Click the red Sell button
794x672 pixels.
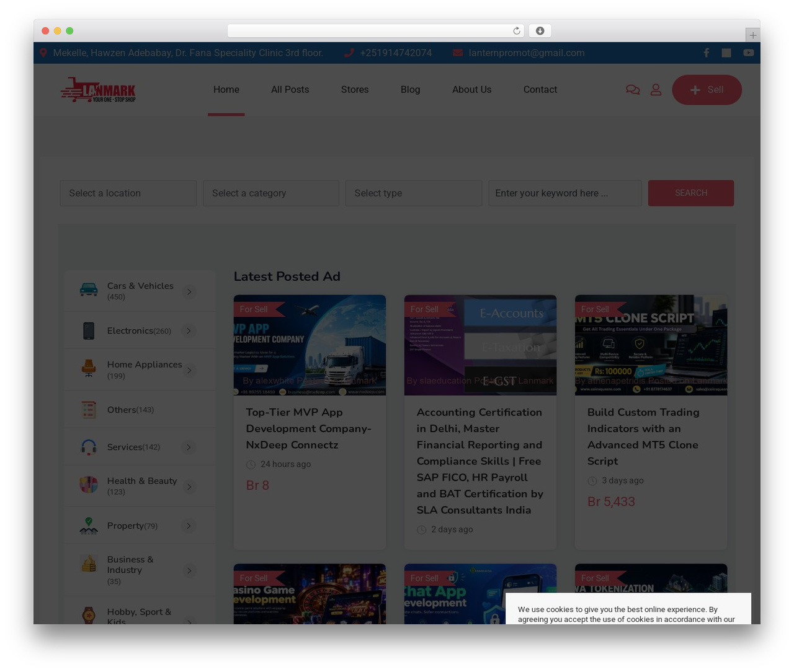point(707,90)
